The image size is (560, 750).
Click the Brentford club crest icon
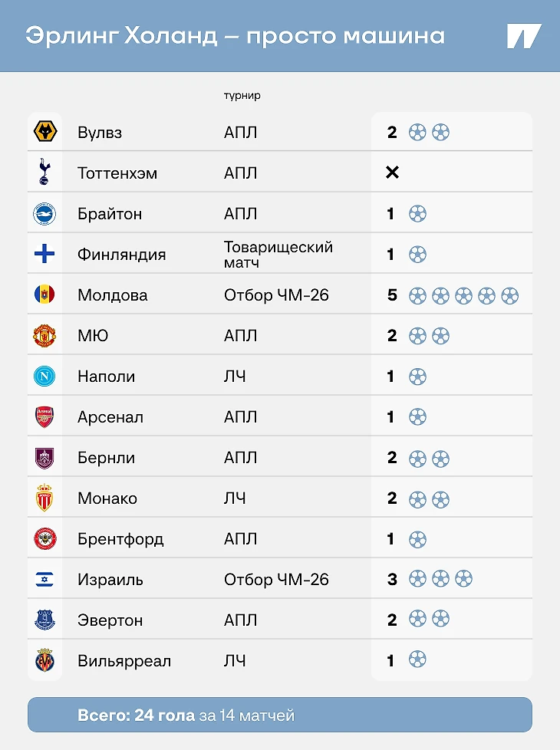tap(44, 538)
